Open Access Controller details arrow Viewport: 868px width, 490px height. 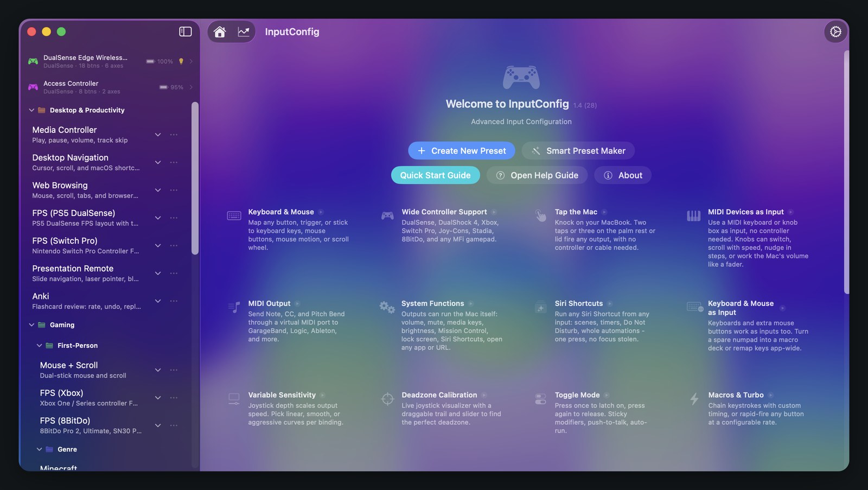[x=191, y=87]
